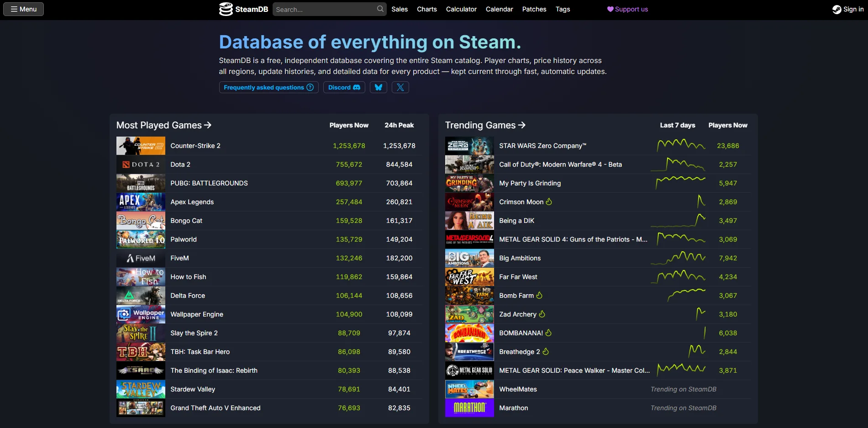Viewport: 868px width, 428px height.
Task: Open the Patches nav item
Action: coord(534,9)
